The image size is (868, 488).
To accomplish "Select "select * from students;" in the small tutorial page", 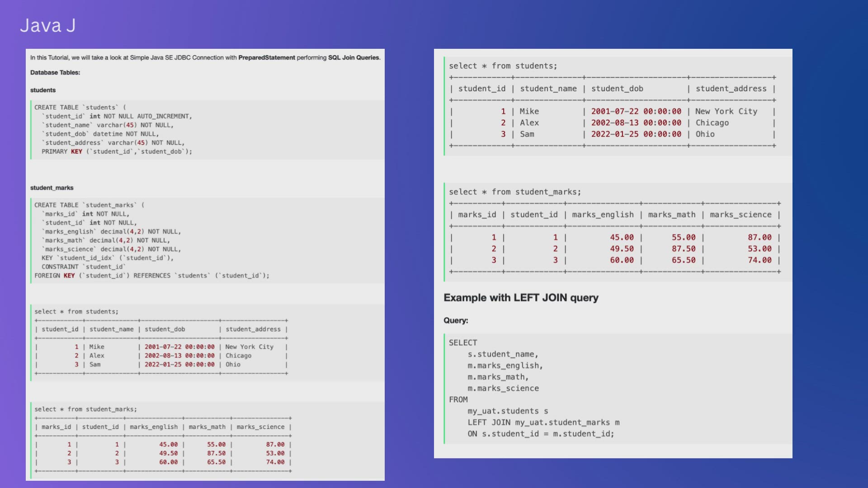I will (x=76, y=312).
